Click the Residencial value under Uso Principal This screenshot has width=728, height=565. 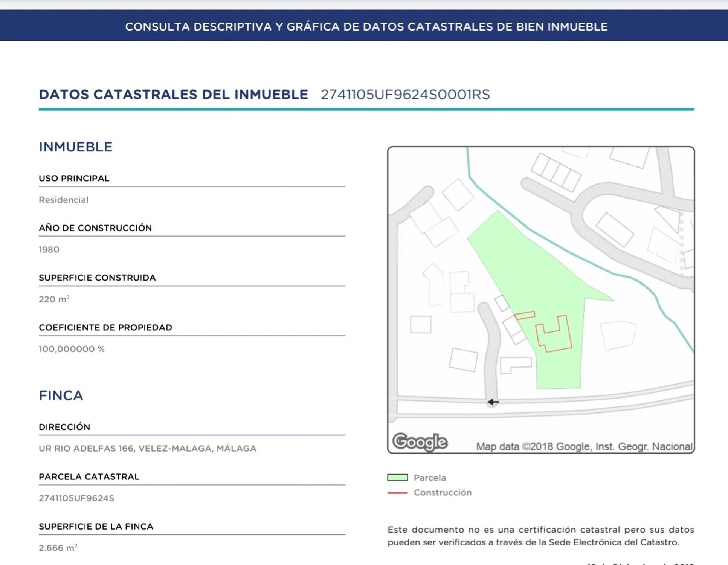coord(64,200)
